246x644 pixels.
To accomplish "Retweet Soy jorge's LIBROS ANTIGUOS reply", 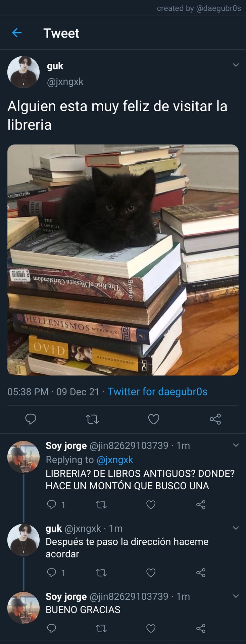I will pyautogui.click(x=101, y=504).
